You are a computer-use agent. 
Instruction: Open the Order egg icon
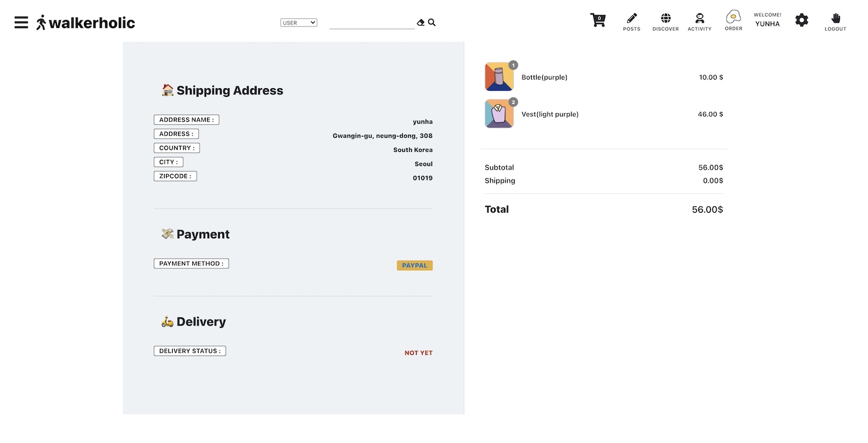[733, 21]
